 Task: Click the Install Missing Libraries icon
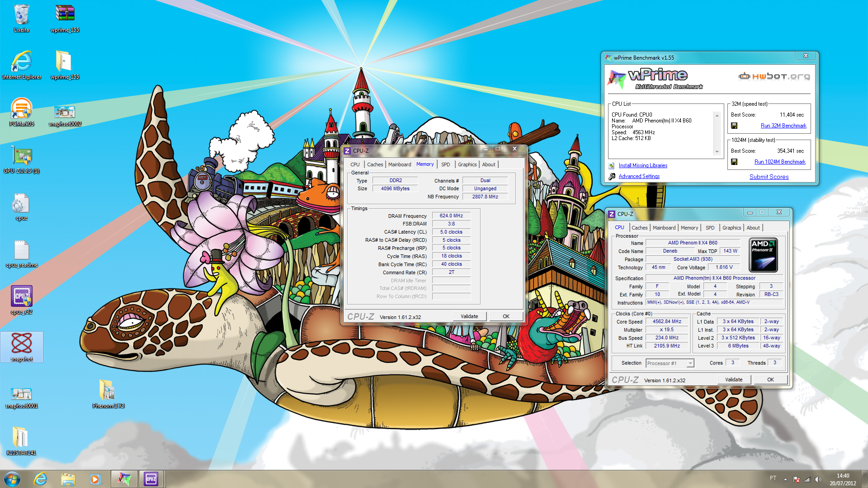(612, 166)
